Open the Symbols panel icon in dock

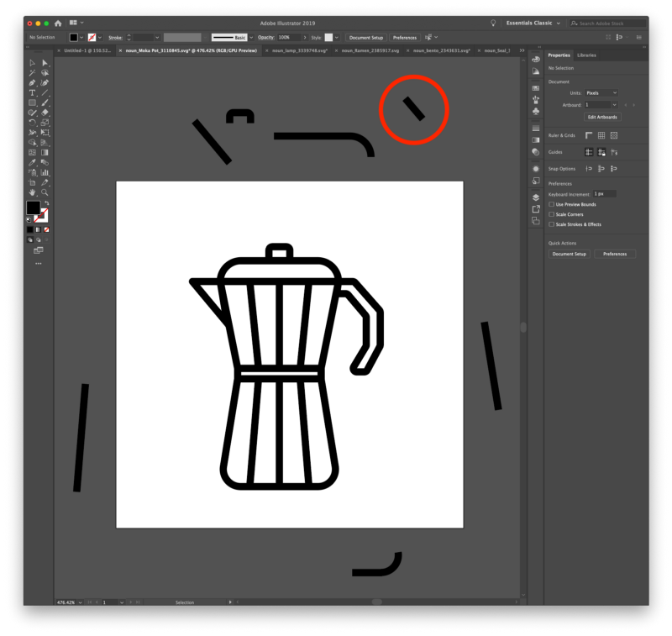click(x=536, y=112)
